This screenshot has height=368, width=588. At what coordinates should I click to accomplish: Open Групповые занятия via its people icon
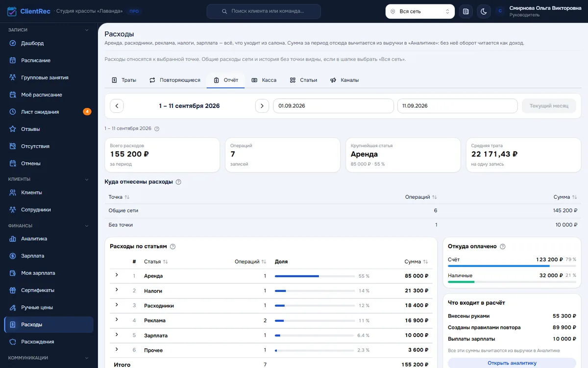[13, 78]
